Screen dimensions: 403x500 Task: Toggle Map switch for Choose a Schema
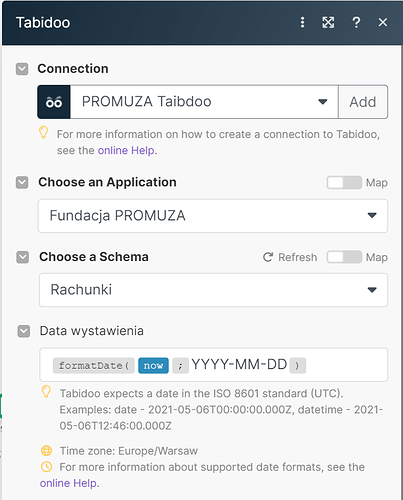click(344, 257)
